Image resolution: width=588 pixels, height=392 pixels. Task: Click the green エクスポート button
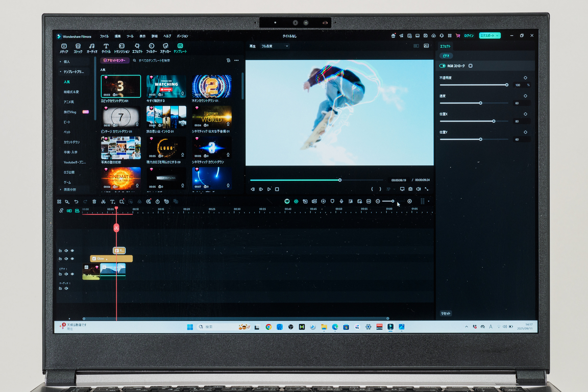coord(489,36)
